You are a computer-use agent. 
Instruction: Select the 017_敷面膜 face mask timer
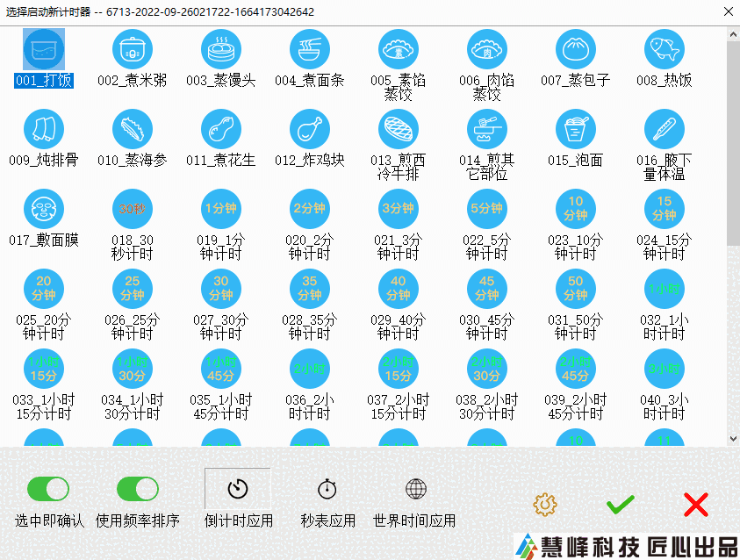pos(44,211)
